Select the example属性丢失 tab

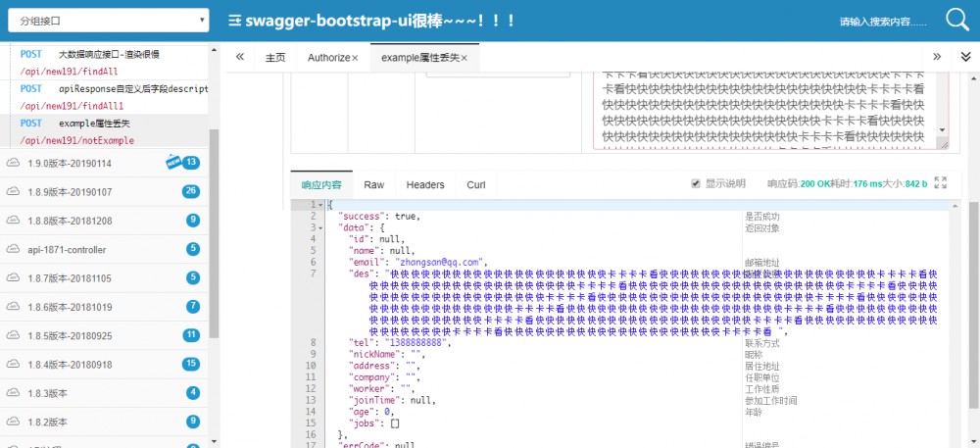[424, 58]
